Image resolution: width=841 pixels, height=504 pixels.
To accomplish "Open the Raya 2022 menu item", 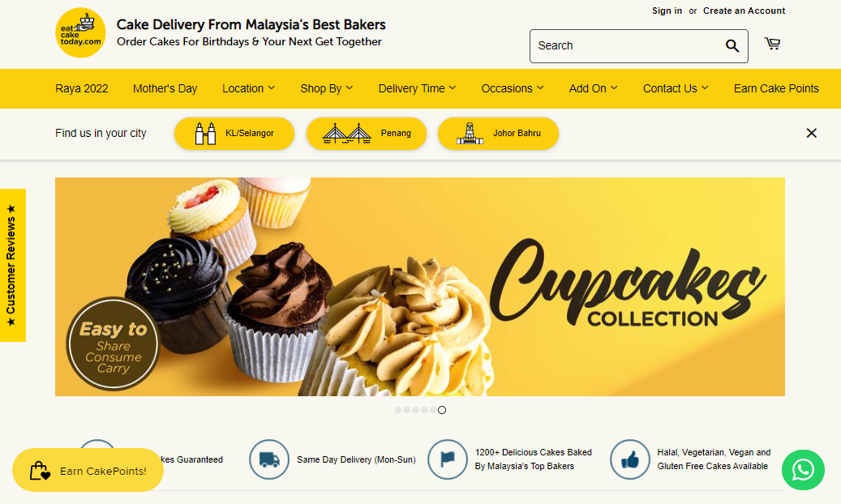I will 82,88.
